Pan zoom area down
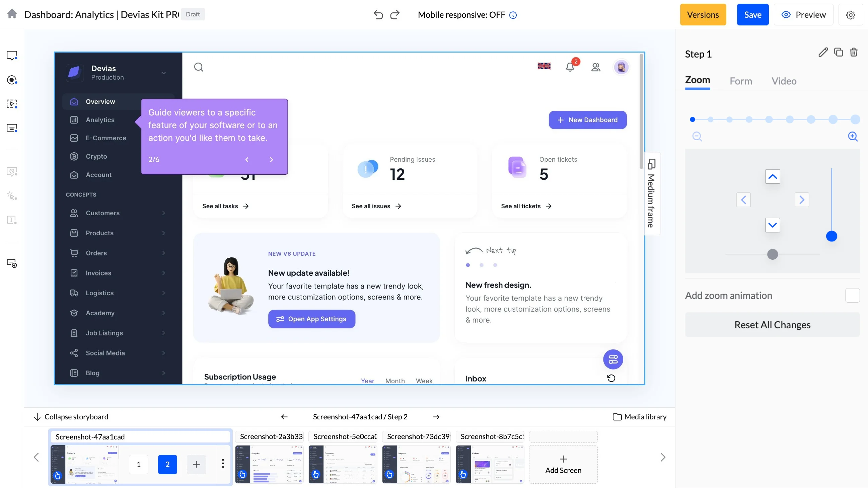Screen dimensions: 868x488 point(772,225)
